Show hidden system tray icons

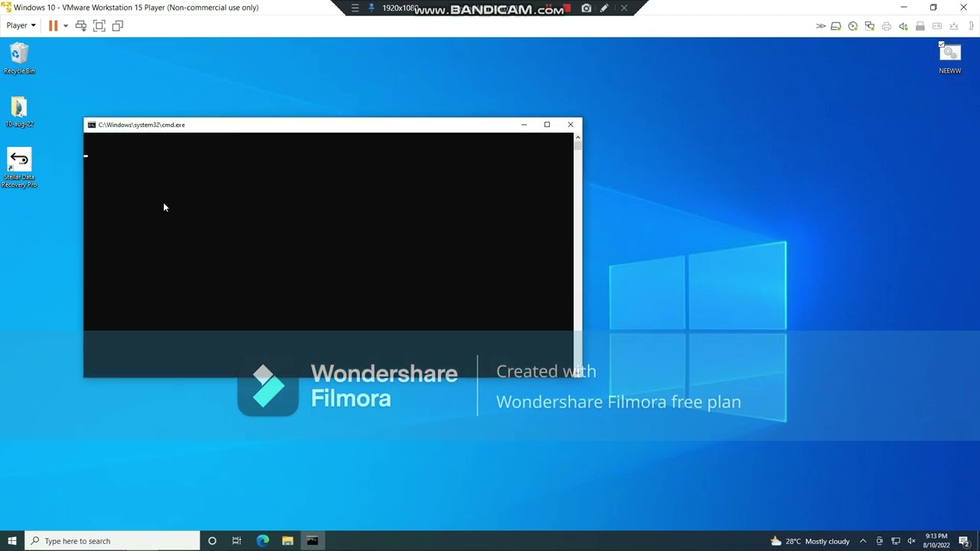[863, 541]
